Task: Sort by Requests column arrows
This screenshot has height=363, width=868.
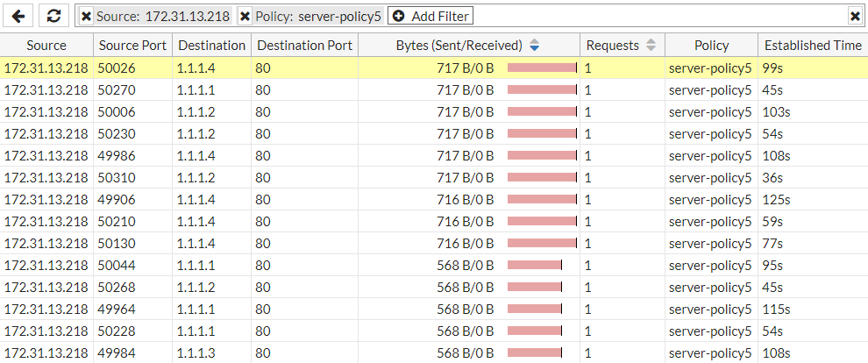Action: pyautogui.click(x=651, y=46)
